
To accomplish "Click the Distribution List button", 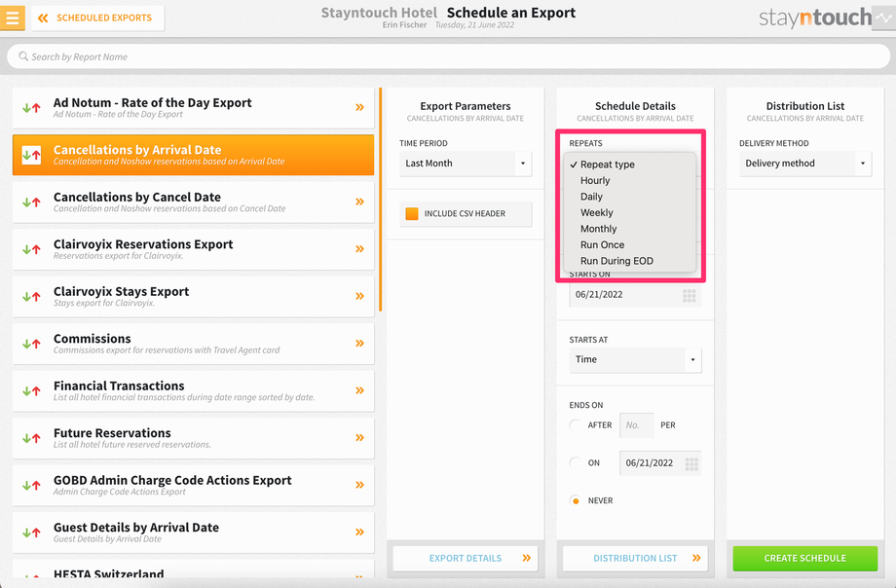I will pyautogui.click(x=635, y=558).
